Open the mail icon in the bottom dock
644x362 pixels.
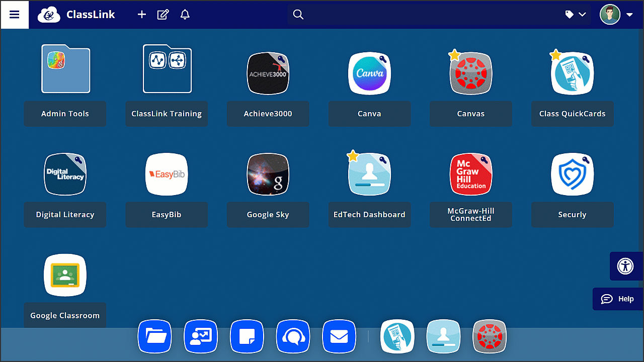point(339,336)
